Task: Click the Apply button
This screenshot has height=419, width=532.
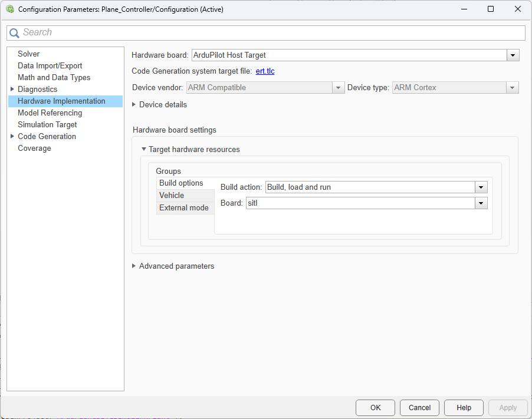Action: (508, 407)
